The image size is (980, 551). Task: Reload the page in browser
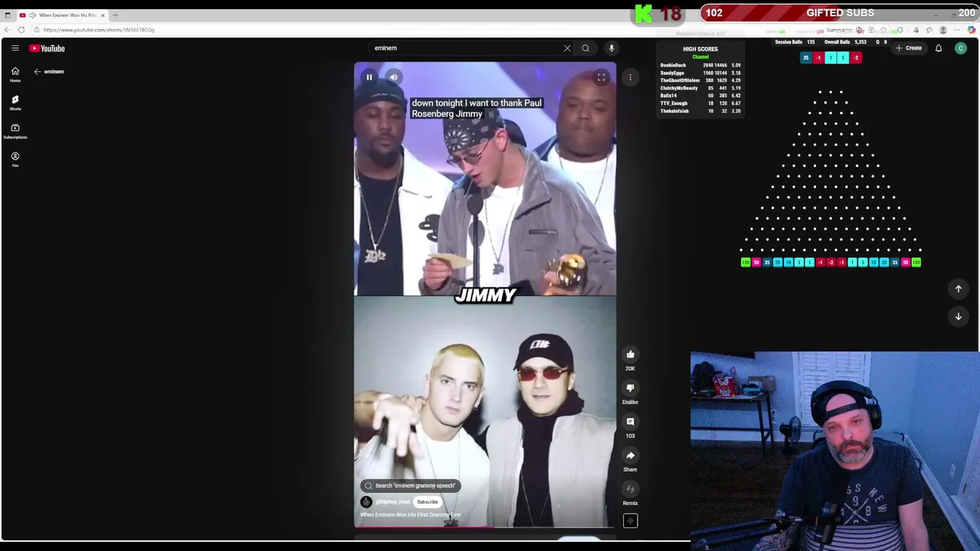coord(21,30)
